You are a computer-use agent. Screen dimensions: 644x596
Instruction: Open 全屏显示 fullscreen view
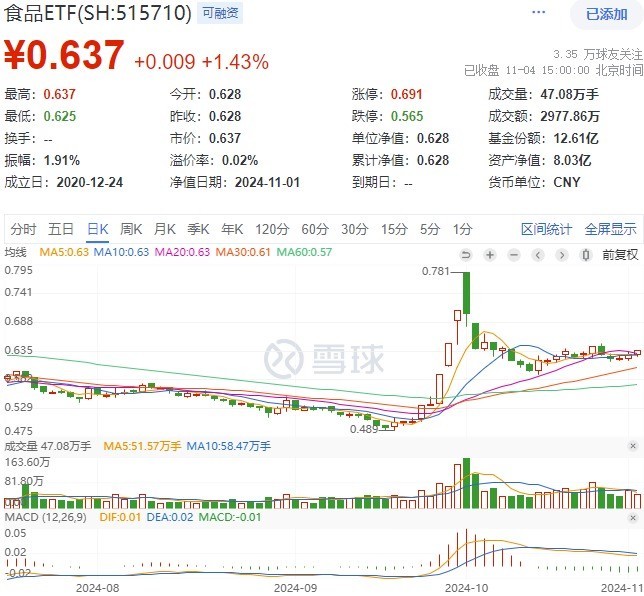(x=610, y=229)
